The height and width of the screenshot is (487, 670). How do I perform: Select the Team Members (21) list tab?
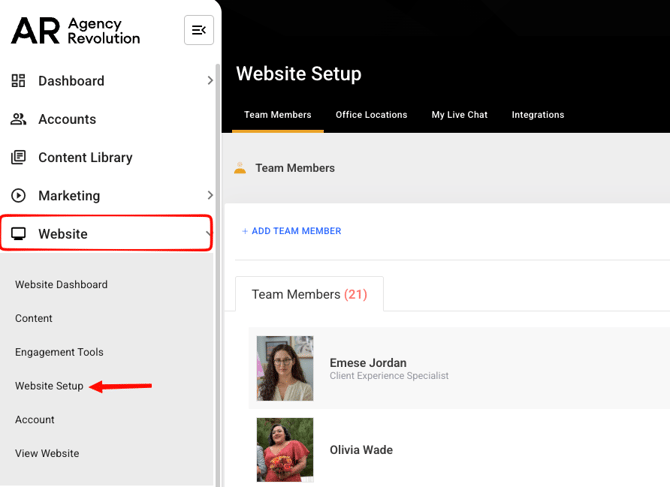point(309,294)
